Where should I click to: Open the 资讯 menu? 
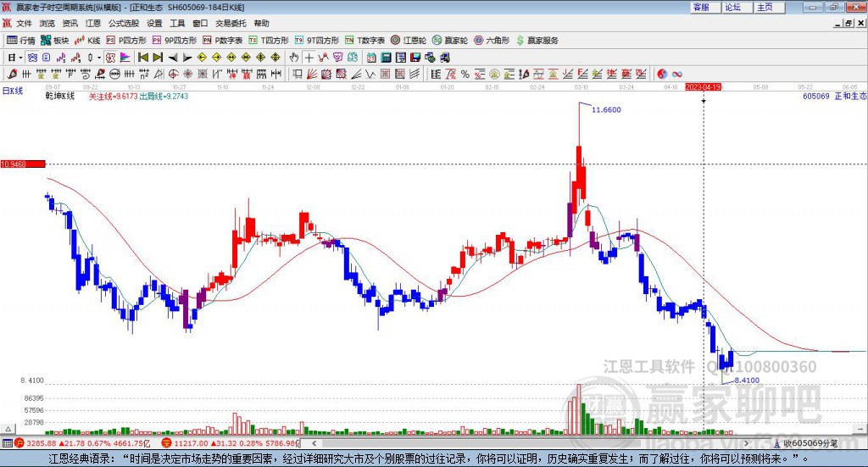tap(70, 23)
